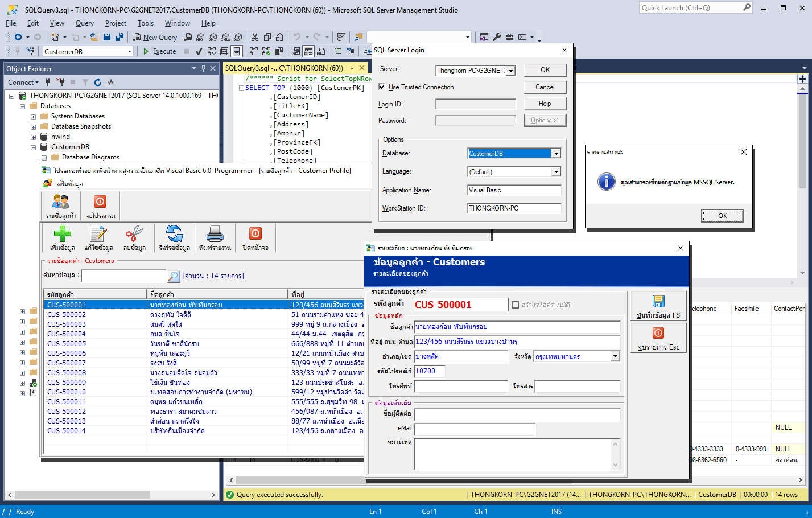Image resolution: width=812 pixels, height=518 pixels.
Task: Click the Activity Monitor icon in Object Explorer
Action: [110, 82]
